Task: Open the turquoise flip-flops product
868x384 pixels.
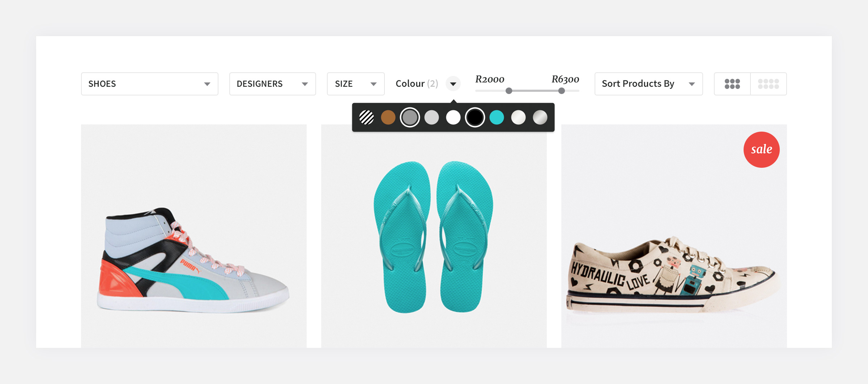Action: pyautogui.click(x=434, y=236)
